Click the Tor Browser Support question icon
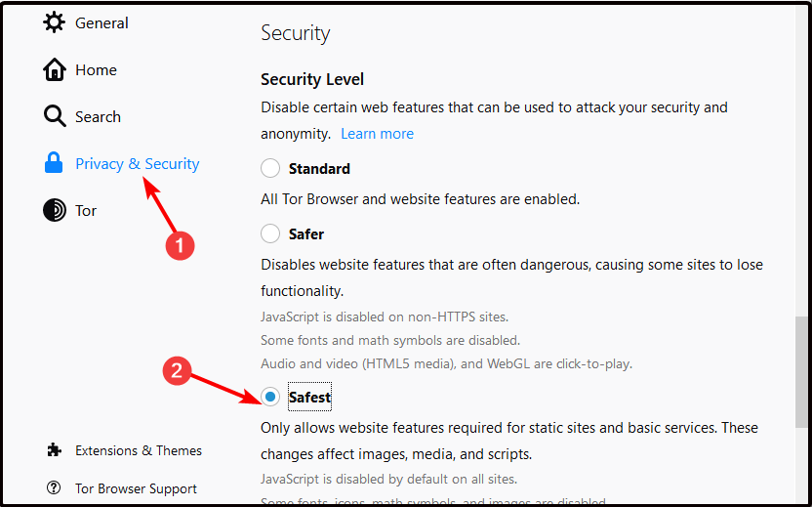 coord(54,487)
